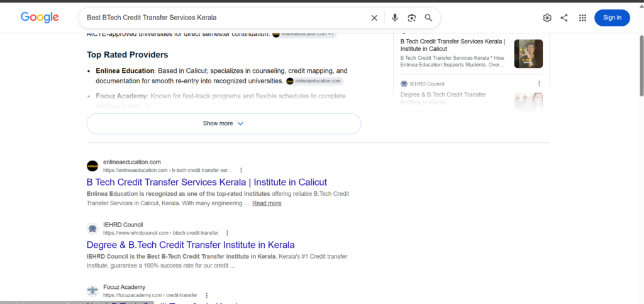Click the Sign in button
The height and width of the screenshot is (304, 644).
[x=612, y=18]
